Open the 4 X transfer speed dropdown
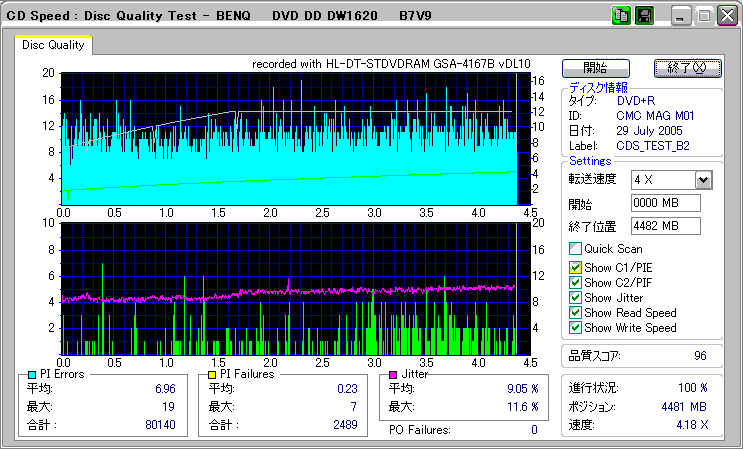Image resolution: width=743 pixels, height=449 pixels. (x=703, y=179)
